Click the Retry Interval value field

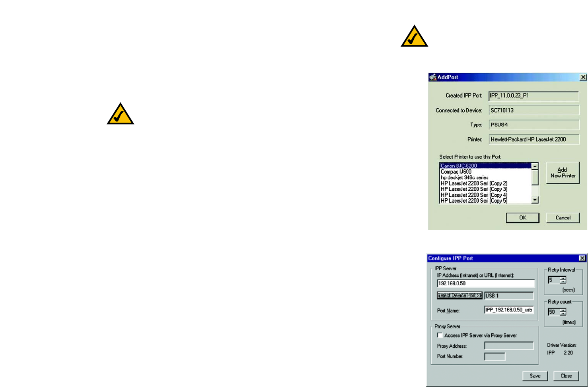[x=553, y=280]
